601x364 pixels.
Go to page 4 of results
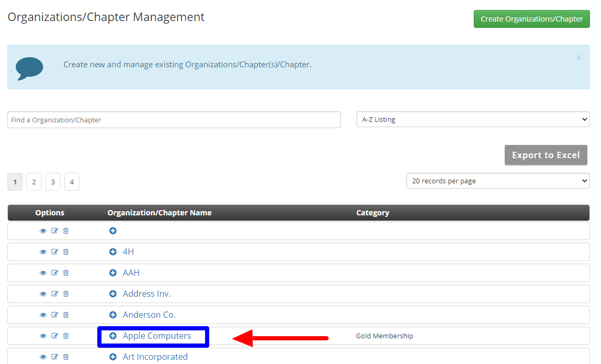pyautogui.click(x=72, y=182)
